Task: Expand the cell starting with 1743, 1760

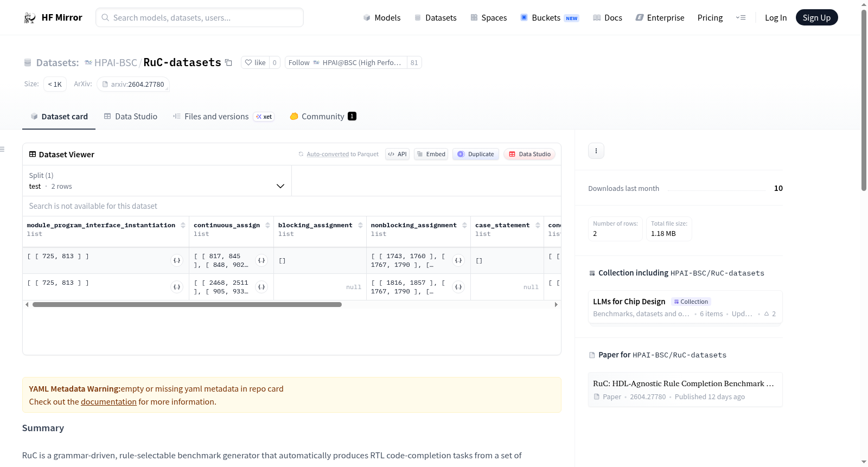Action: [x=458, y=260]
